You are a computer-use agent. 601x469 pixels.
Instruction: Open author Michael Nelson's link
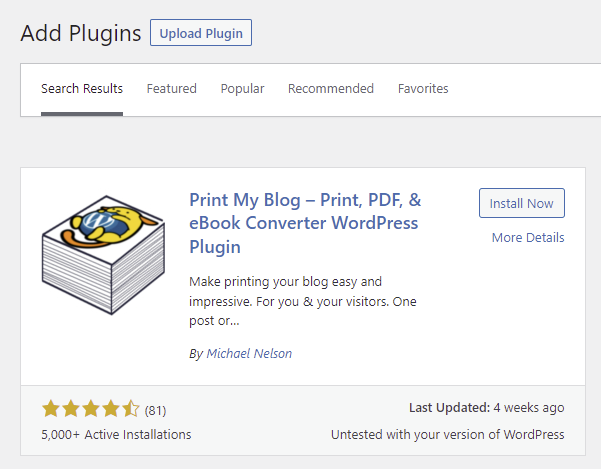249,354
